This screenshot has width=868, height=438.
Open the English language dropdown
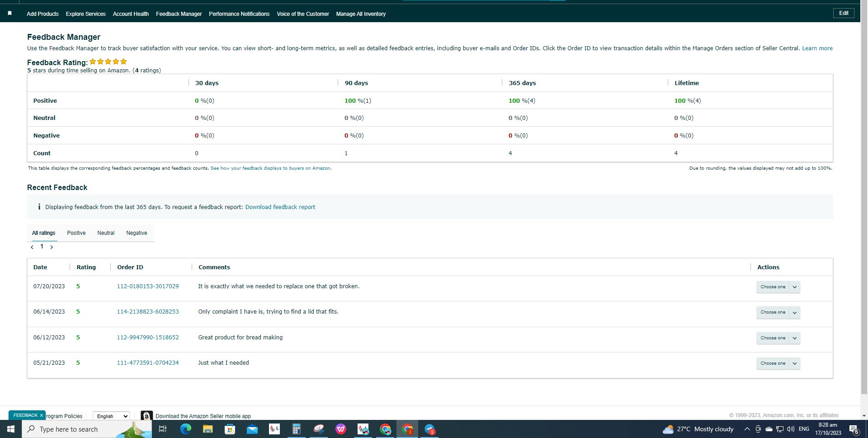pos(111,416)
